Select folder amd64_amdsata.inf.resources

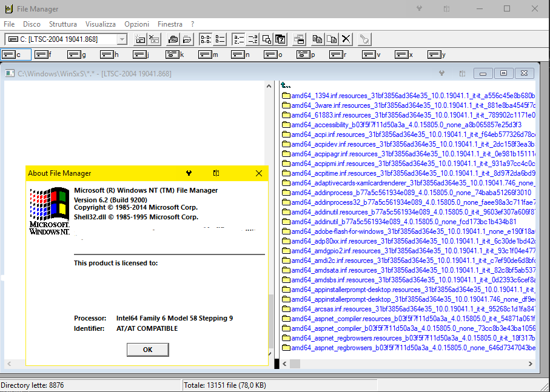[x=409, y=270]
